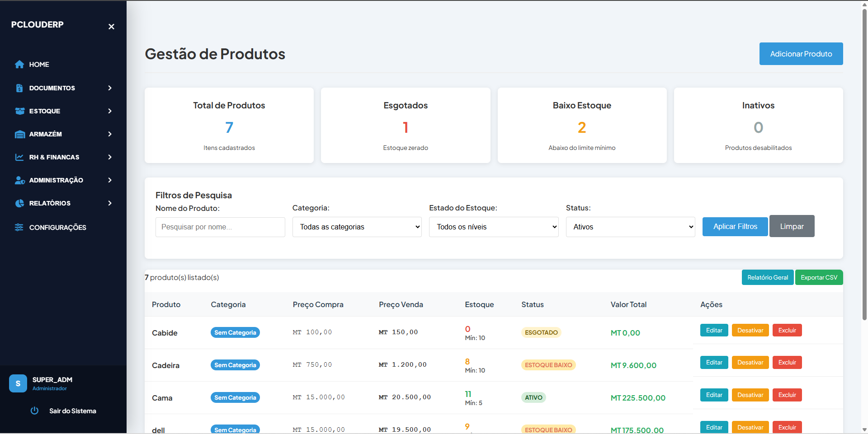Click the RH & Financas chart icon

coord(19,157)
